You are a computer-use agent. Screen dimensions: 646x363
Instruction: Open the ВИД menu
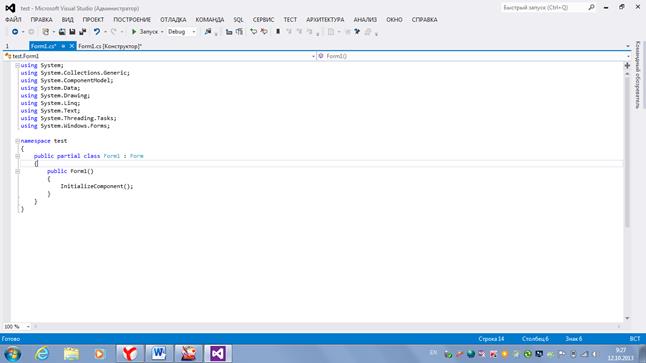pos(68,20)
